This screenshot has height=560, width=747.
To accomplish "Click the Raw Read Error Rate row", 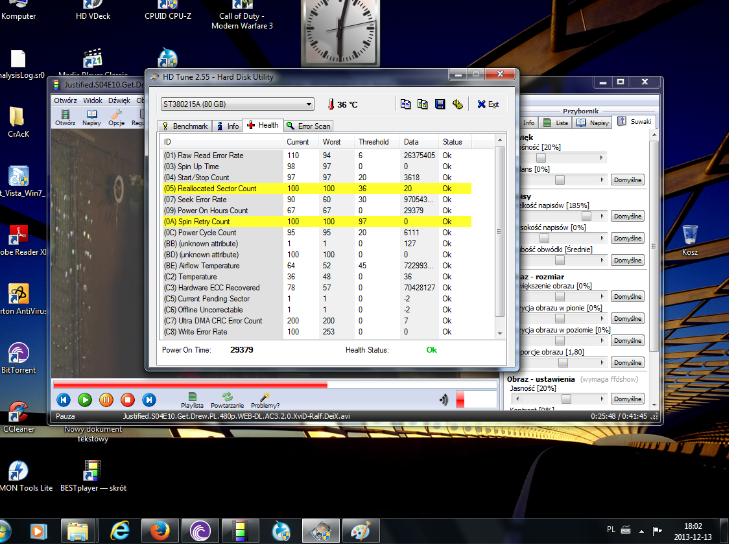I will pyautogui.click(x=317, y=156).
